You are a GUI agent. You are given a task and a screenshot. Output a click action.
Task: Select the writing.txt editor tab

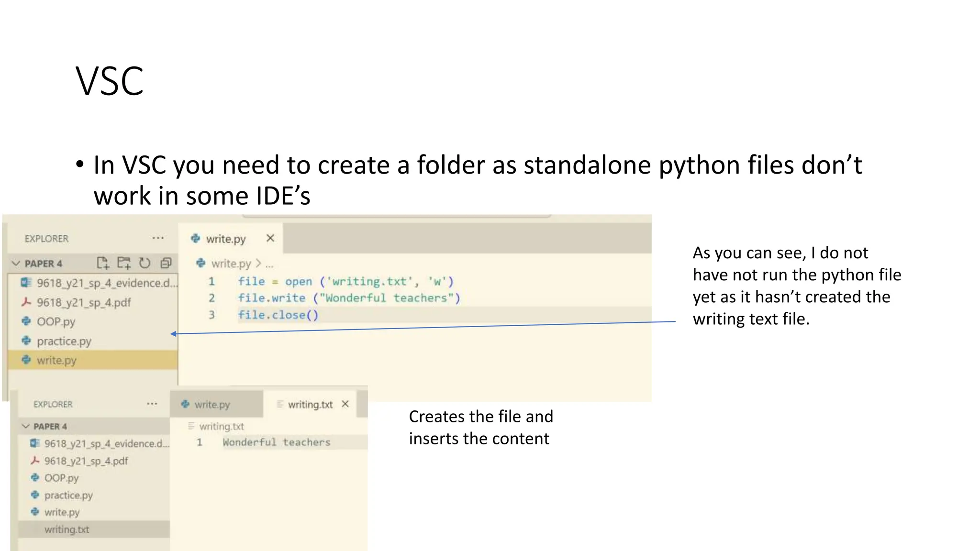point(310,405)
